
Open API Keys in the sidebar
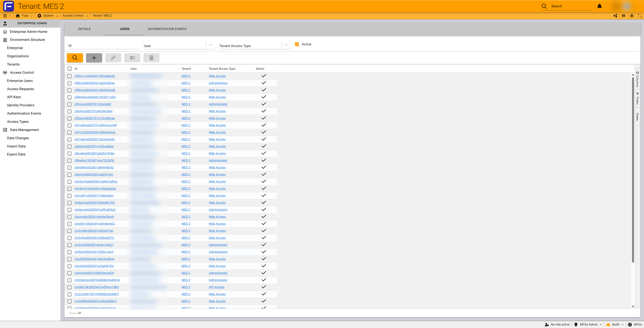pos(14,97)
